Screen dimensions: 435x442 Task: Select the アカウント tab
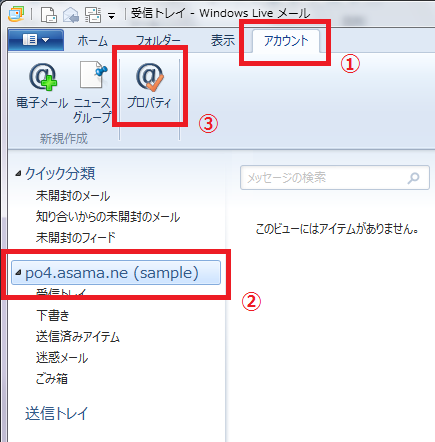(286, 41)
